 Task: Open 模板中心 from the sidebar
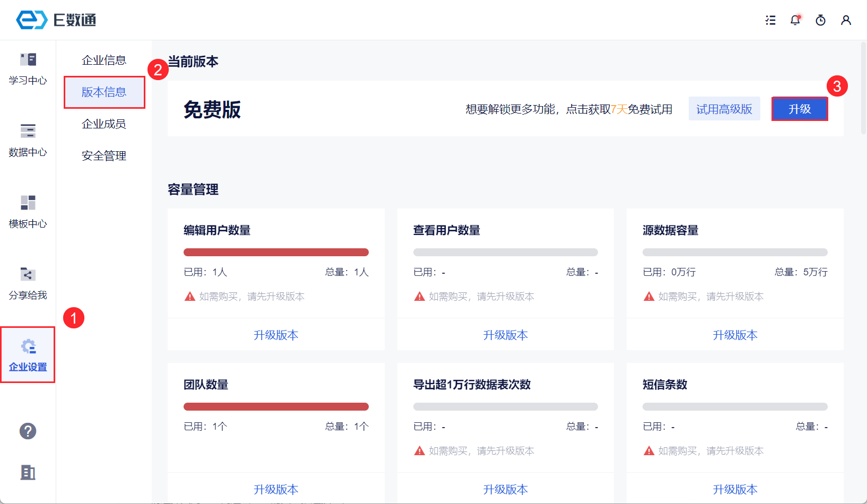28,212
